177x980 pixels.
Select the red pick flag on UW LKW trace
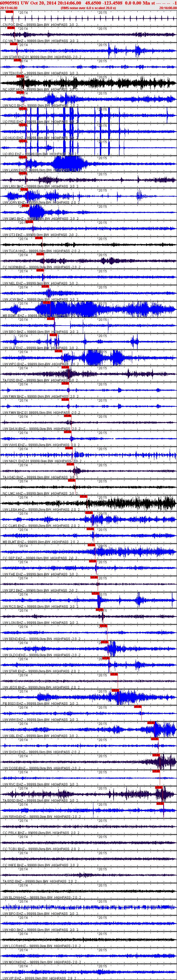click(22, 157)
